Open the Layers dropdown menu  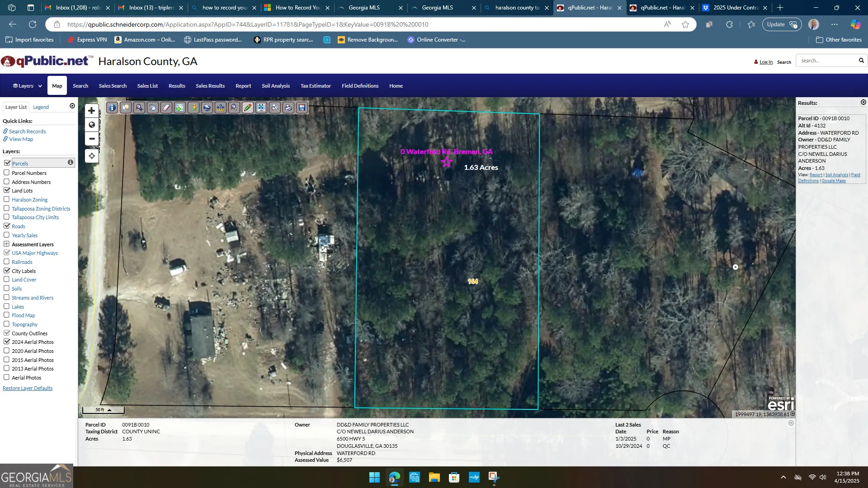(x=27, y=86)
